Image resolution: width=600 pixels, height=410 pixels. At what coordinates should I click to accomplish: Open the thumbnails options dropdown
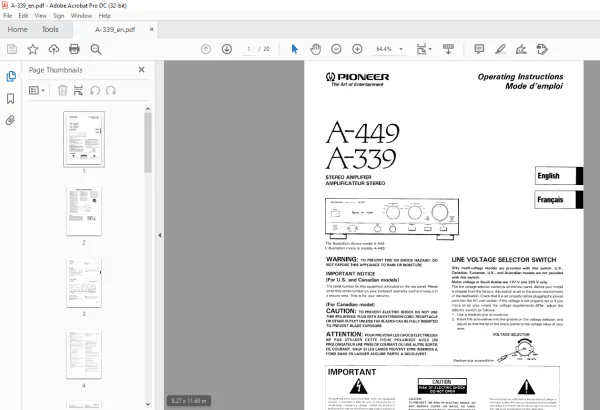(37, 90)
